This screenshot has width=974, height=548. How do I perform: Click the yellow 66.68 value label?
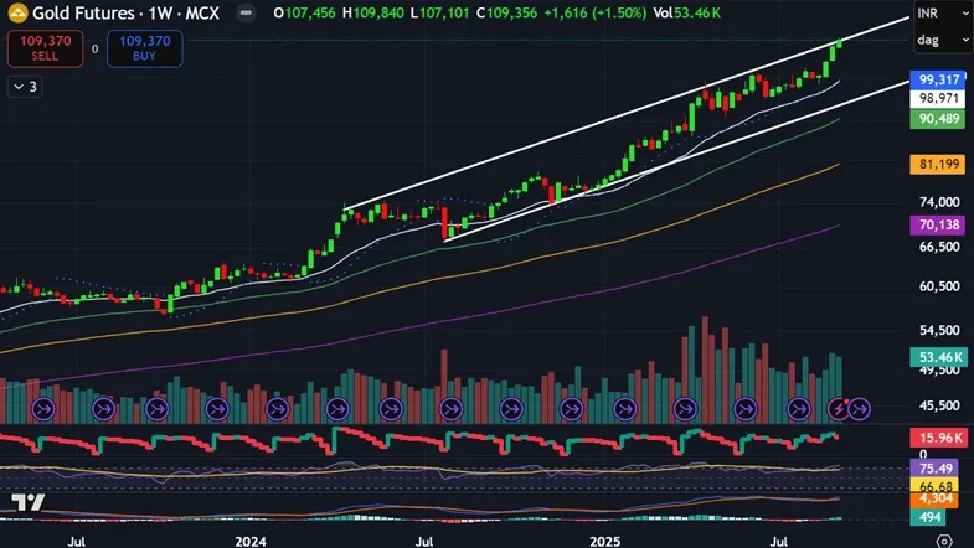tap(935, 485)
